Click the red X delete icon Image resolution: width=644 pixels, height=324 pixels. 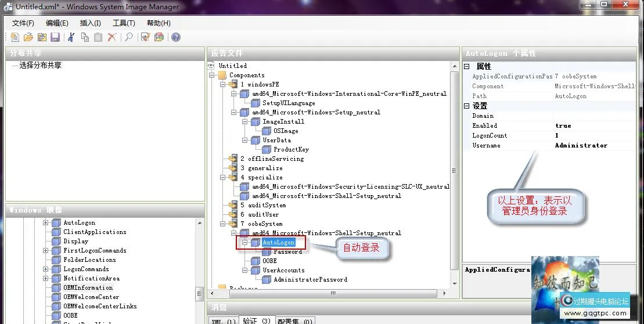(x=112, y=37)
